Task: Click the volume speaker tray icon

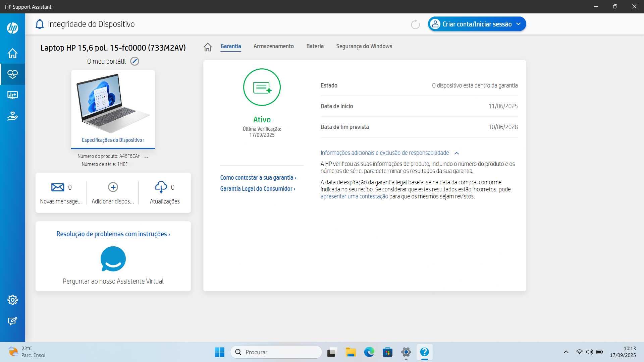Action: click(589, 352)
